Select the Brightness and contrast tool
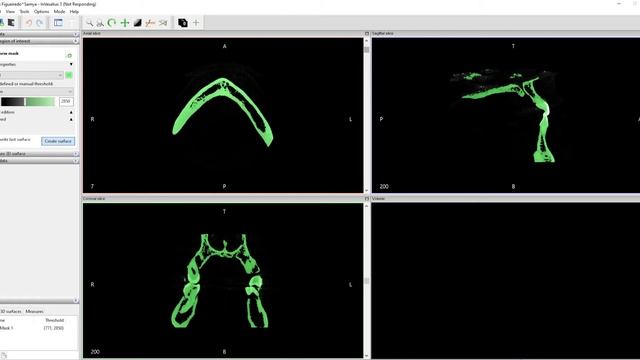640x360 pixels. (x=138, y=23)
